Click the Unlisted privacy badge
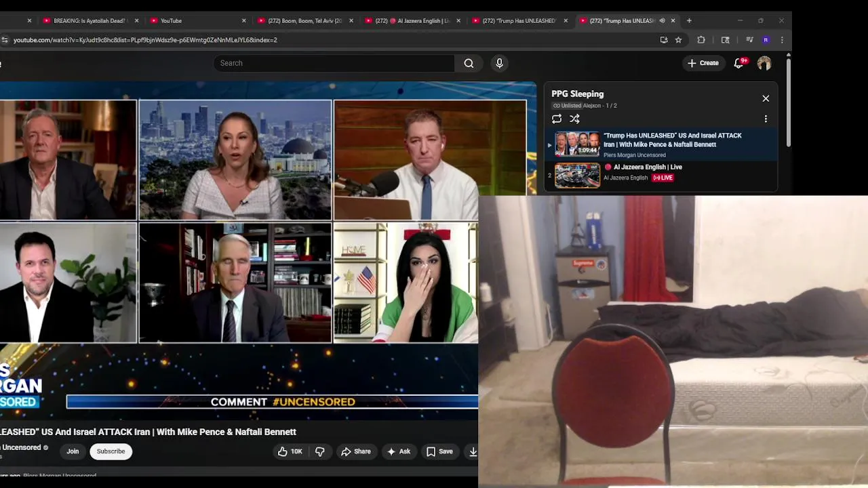868x488 pixels. tap(567, 106)
